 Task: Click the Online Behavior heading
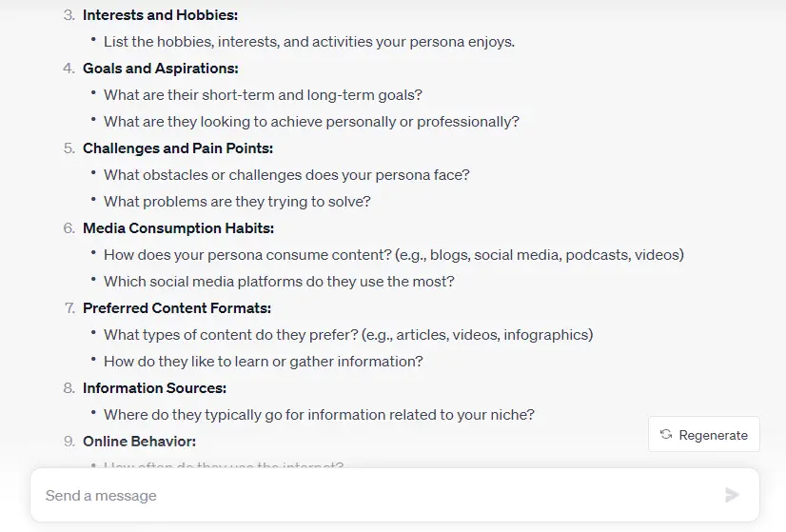pos(139,442)
